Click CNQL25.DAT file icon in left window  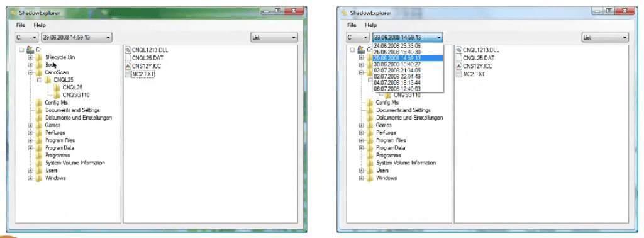point(128,58)
